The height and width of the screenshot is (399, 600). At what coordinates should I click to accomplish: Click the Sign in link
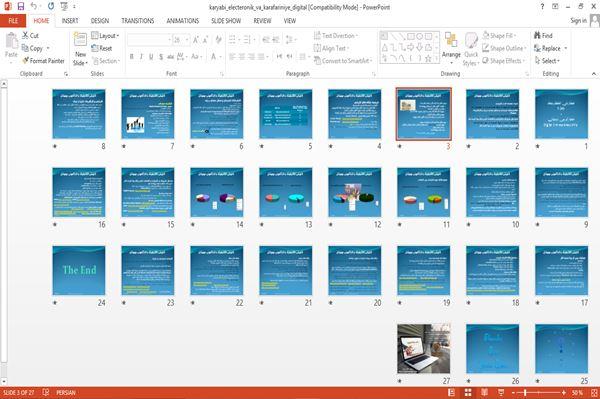point(578,21)
